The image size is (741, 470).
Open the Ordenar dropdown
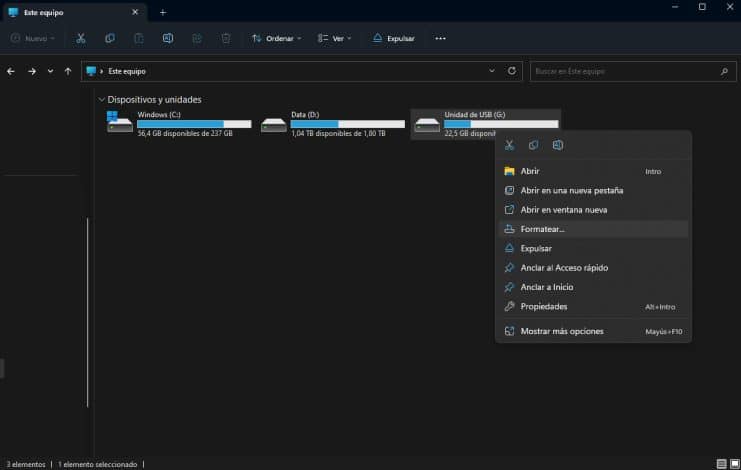276,38
